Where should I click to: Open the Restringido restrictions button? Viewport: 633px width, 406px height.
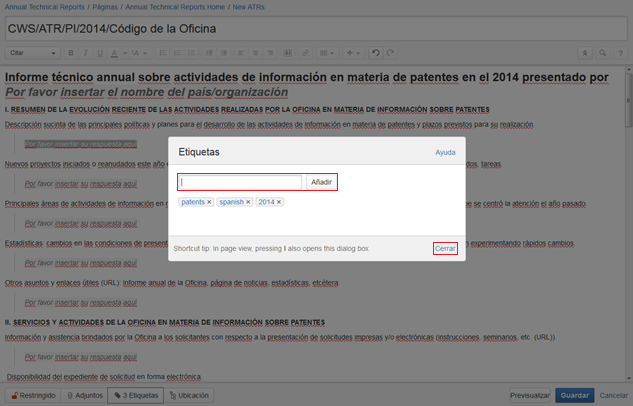[30, 395]
